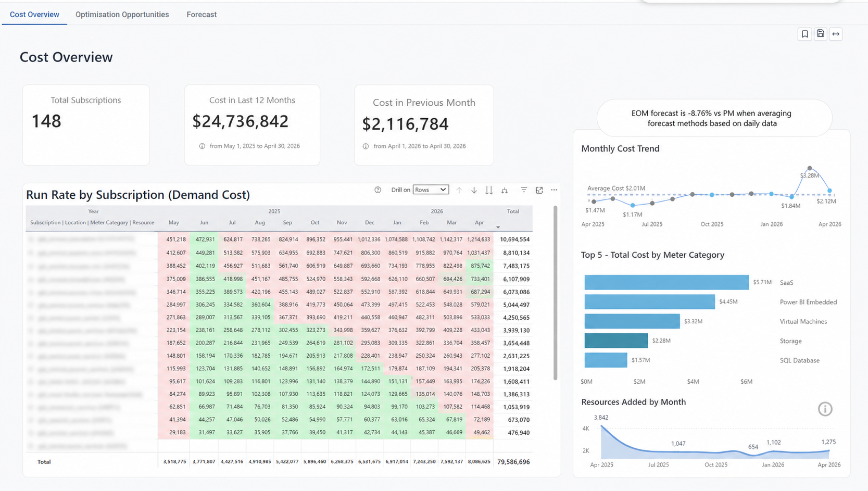The height and width of the screenshot is (491, 868).
Task: Click the 2025 year header in the matrix
Action: [274, 211]
